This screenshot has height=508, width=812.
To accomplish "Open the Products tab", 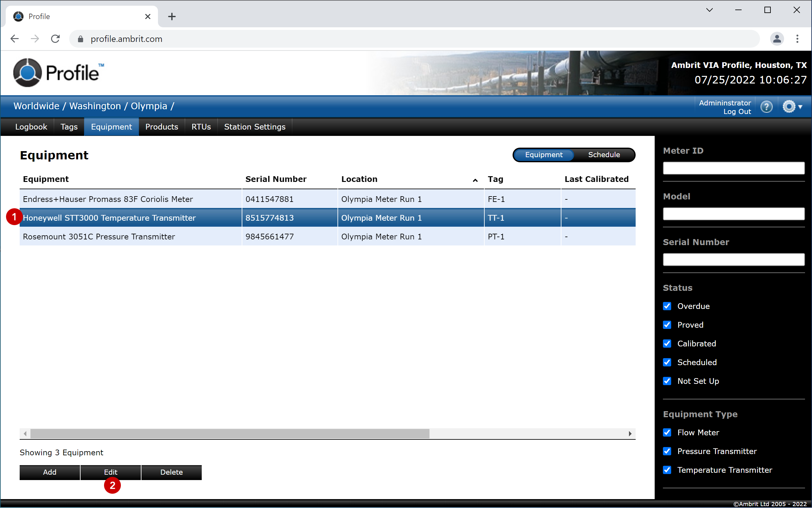I will click(162, 127).
